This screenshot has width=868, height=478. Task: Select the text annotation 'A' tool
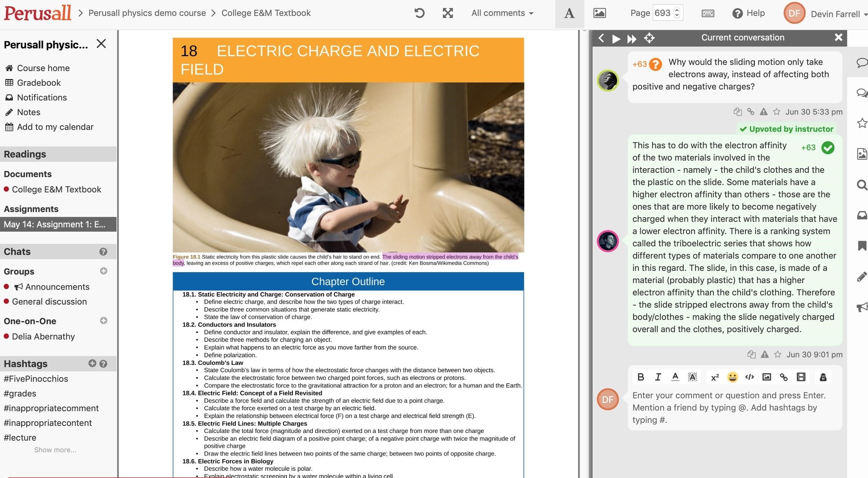(x=569, y=14)
